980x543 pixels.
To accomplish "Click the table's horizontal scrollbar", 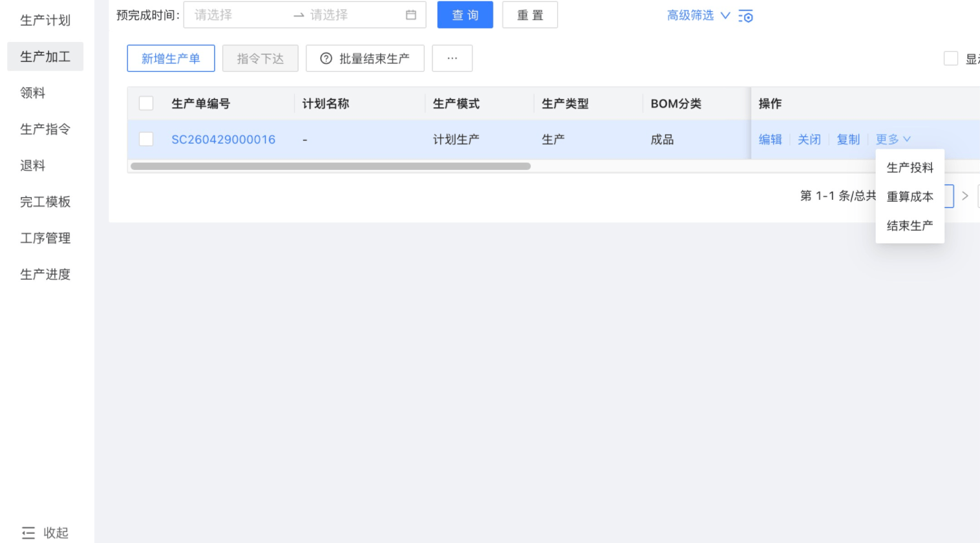I will click(x=330, y=166).
